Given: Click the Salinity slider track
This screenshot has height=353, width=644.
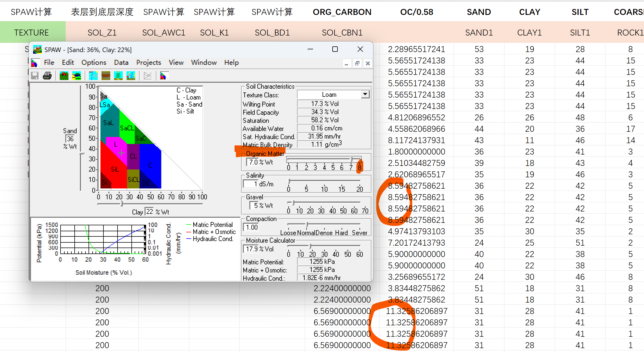Looking at the screenshot, I should tap(324, 181).
